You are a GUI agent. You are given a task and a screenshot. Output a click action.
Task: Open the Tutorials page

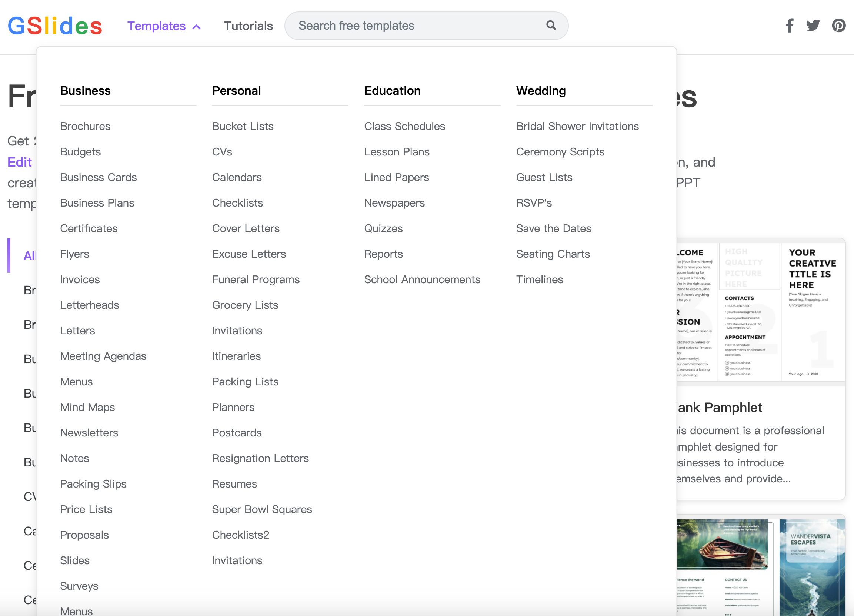click(x=248, y=26)
